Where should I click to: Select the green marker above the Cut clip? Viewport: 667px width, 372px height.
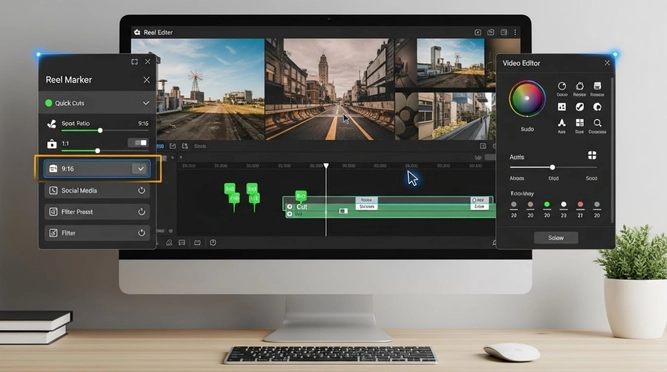(x=301, y=196)
